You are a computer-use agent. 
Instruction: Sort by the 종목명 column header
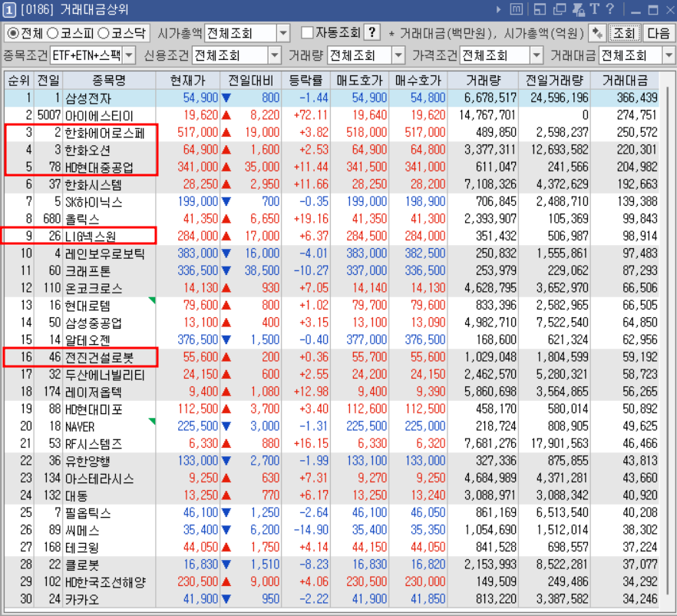click(x=109, y=81)
